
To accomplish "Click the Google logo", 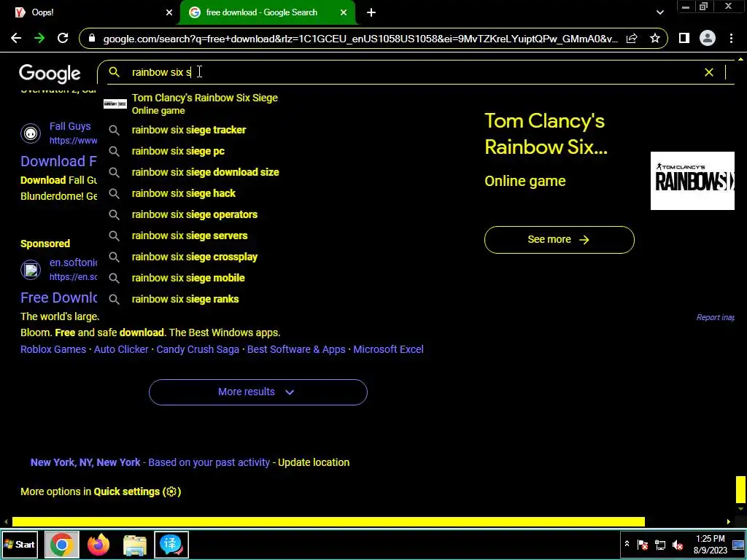I will click(x=50, y=74).
